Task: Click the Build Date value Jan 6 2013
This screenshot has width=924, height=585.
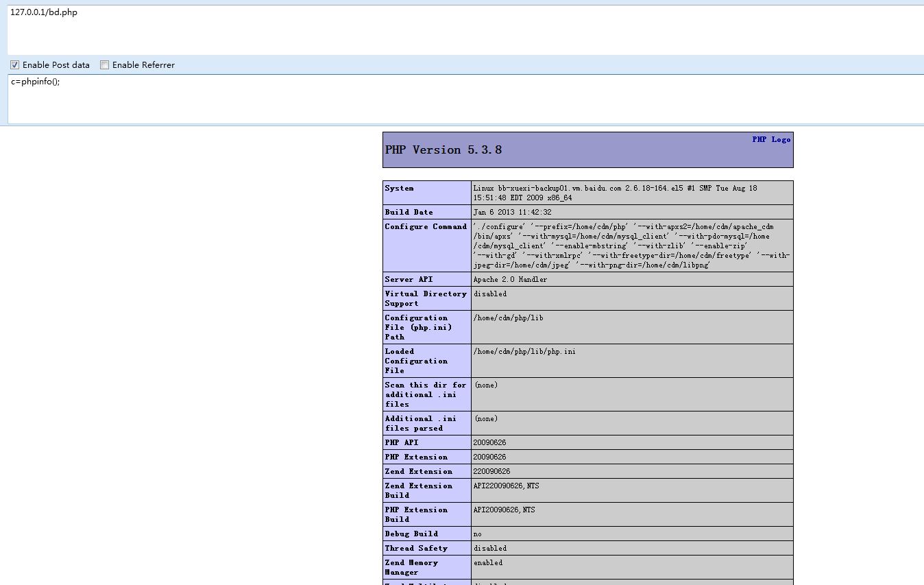Action: point(512,212)
